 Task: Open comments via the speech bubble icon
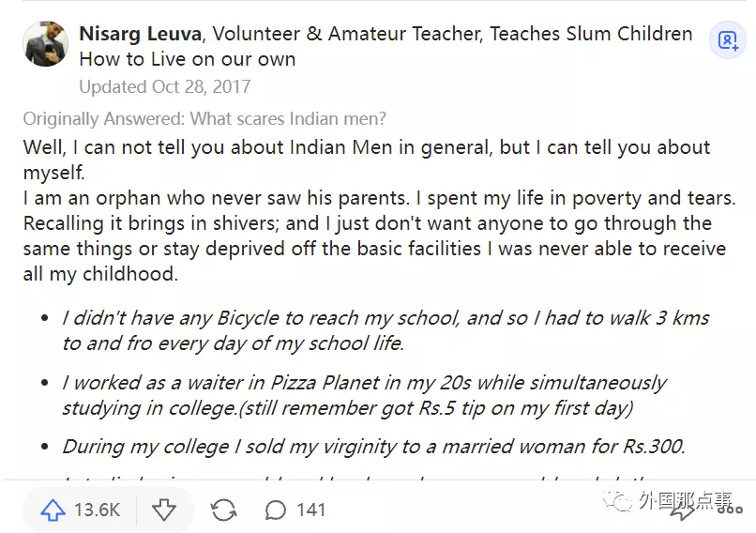click(276, 510)
